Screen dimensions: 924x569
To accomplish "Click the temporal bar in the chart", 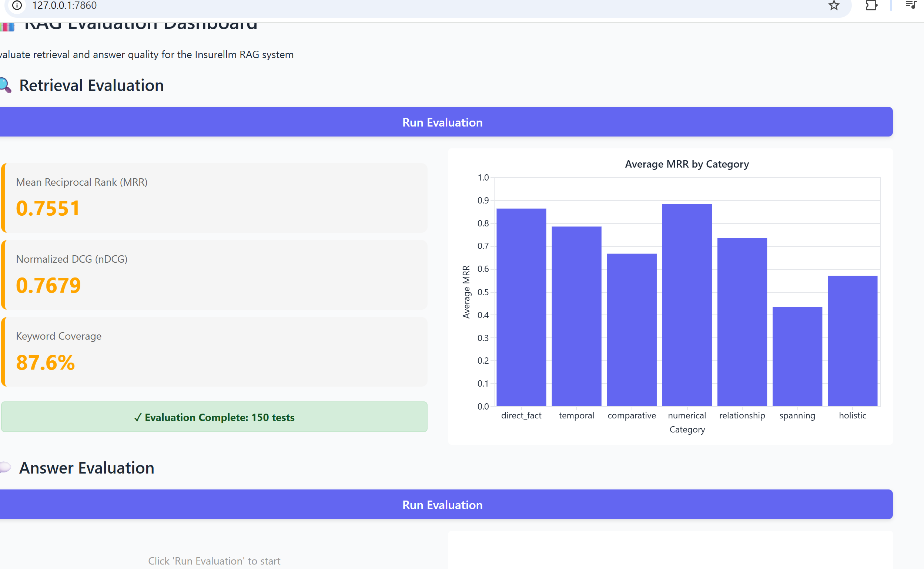I will click(576, 316).
